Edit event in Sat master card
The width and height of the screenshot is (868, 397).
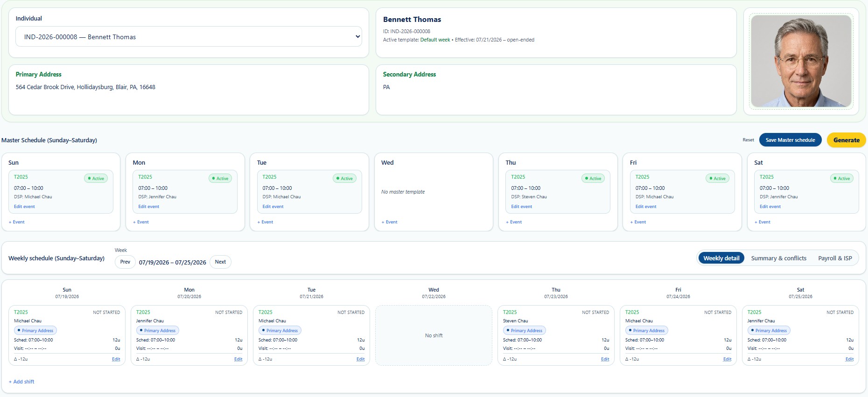click(x=770, y=207)
